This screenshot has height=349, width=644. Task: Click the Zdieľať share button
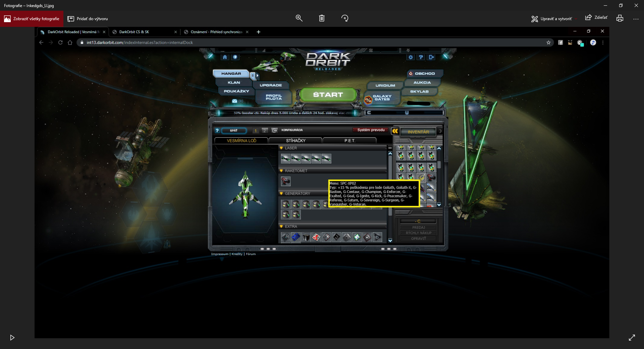coord(596,17)
